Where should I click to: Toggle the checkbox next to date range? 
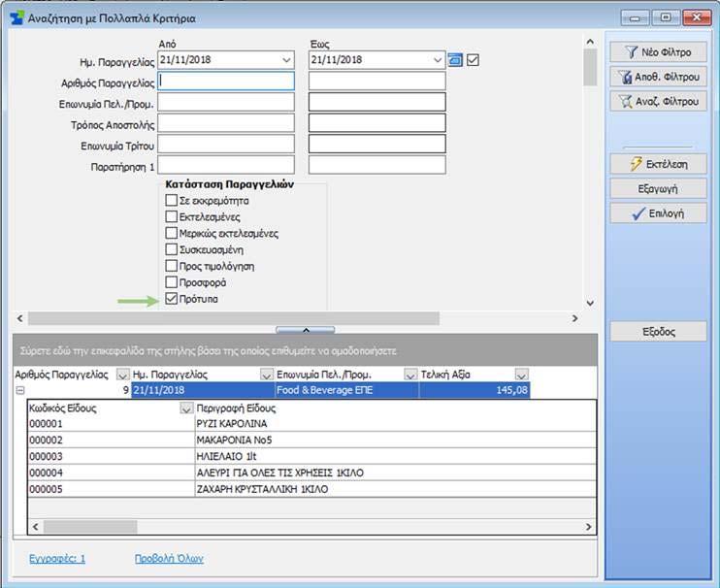coord(473,60)
